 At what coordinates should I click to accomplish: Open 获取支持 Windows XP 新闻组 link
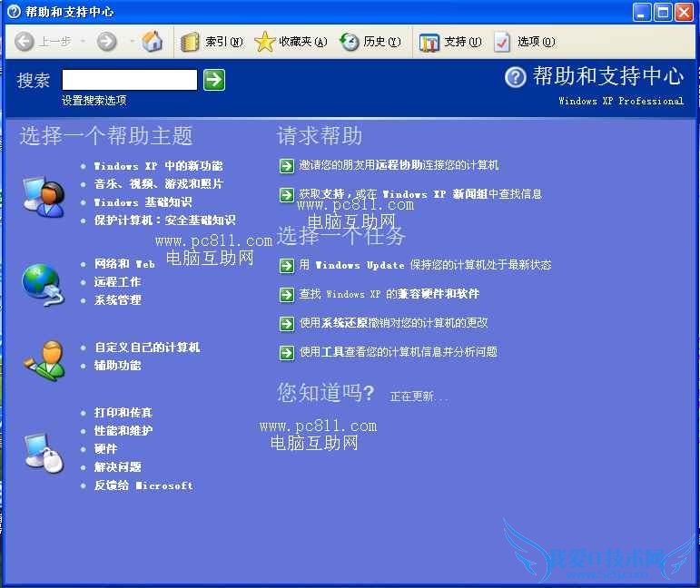tap(420, 194)
